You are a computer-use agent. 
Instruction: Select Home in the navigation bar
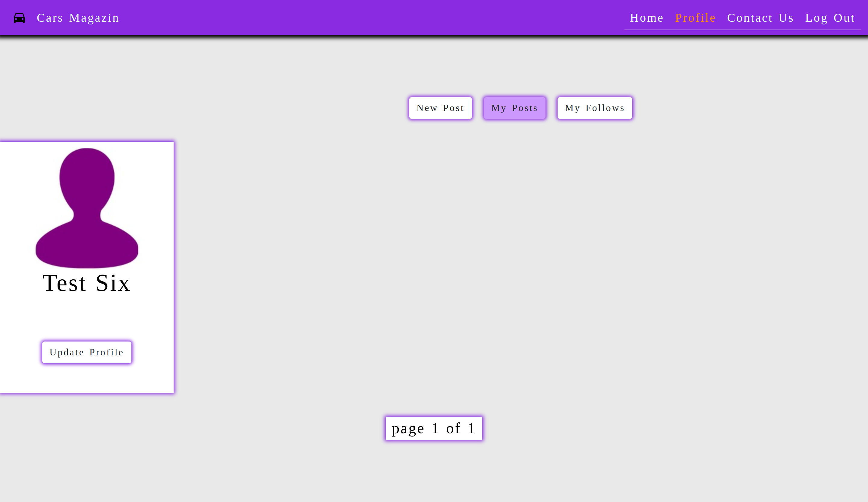tap(646, 17)
